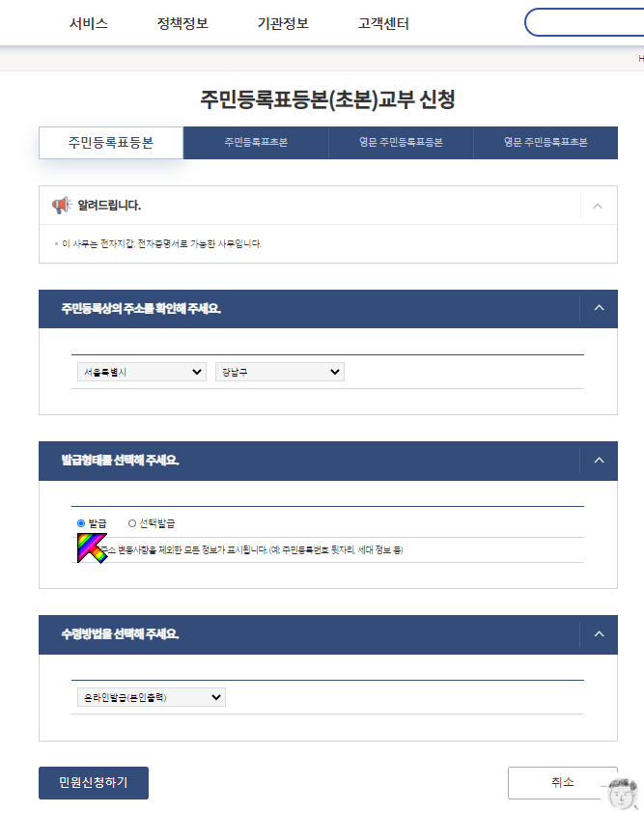The height and width of the screenshot is (813, 644).
Task: Open the 강남구 district dropdown
Action: click(280, 372)
